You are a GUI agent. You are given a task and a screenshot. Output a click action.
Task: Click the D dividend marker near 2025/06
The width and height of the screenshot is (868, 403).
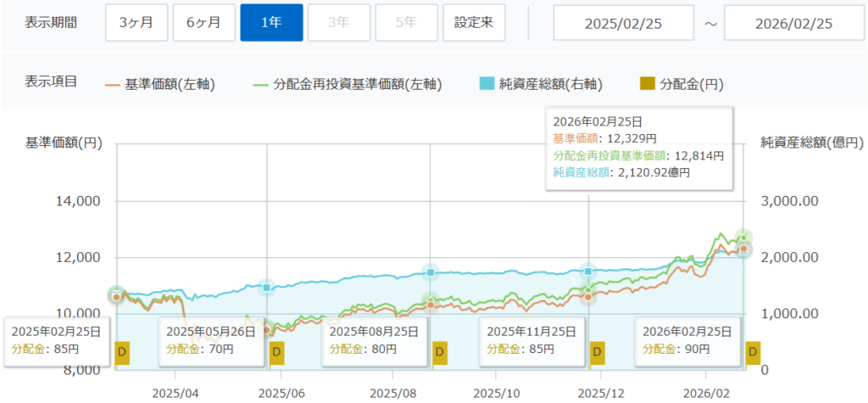tap(275, 350)
